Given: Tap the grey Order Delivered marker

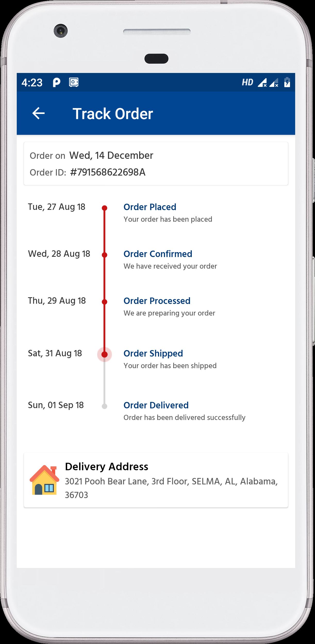Looking at the screenshot, I should click(104, 406).
